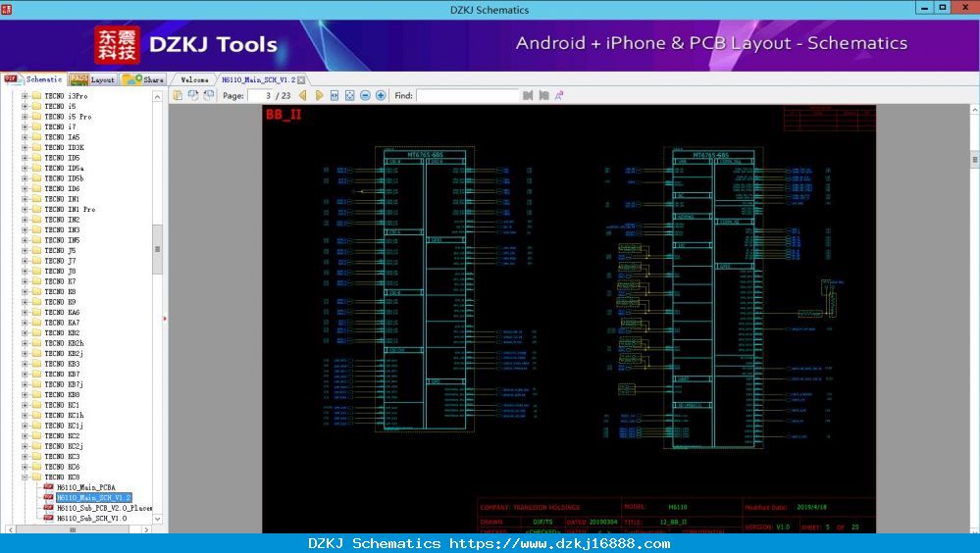
Task: Switch to the Schematic tab
Action: [33, 79]
